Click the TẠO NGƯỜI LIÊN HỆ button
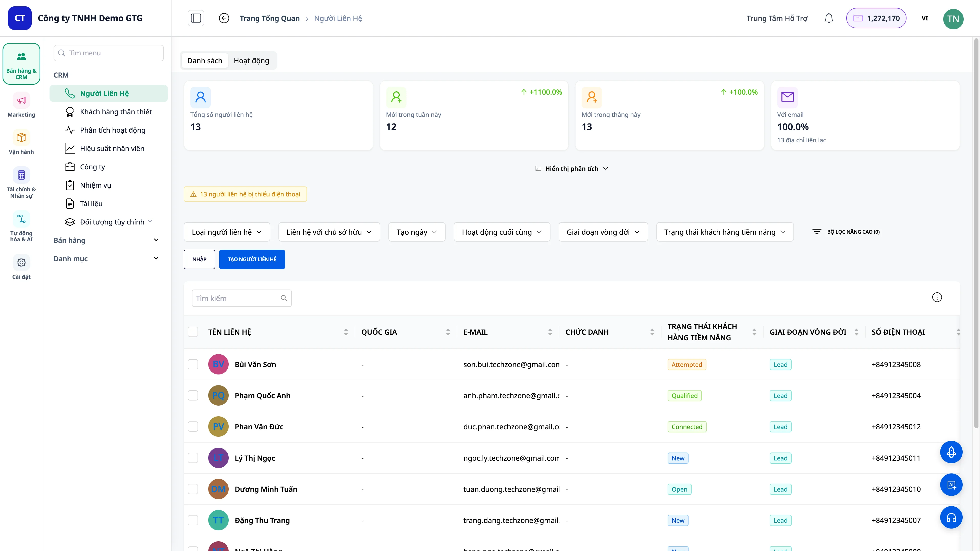980x551 pixels. tap(252, 259)
